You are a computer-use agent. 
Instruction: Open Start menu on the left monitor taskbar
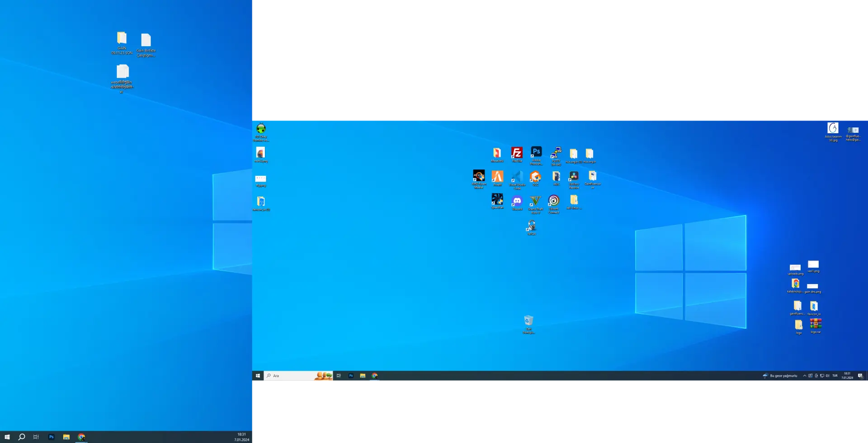tap(7, 437)
